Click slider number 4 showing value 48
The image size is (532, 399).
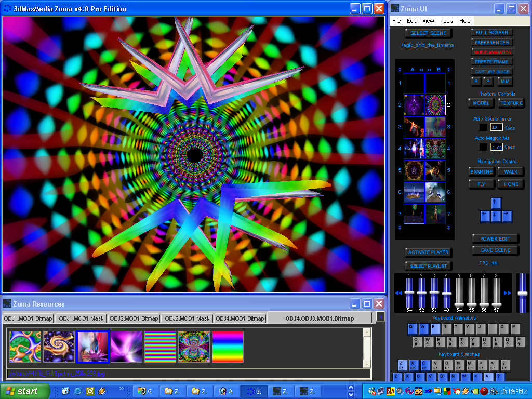(x=446, y=293)
